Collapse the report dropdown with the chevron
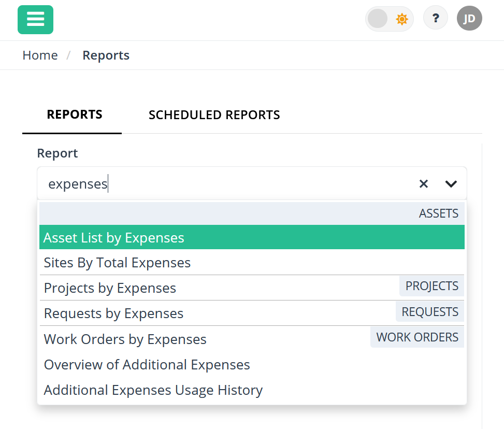 pos(450,183)
